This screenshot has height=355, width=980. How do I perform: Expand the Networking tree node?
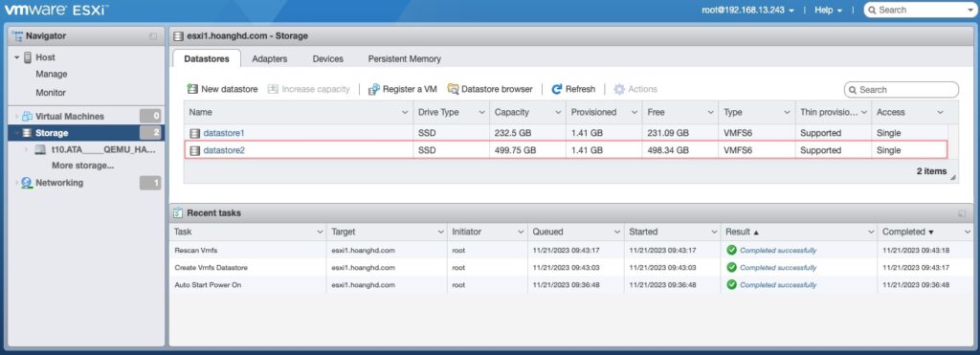[17, 183]
